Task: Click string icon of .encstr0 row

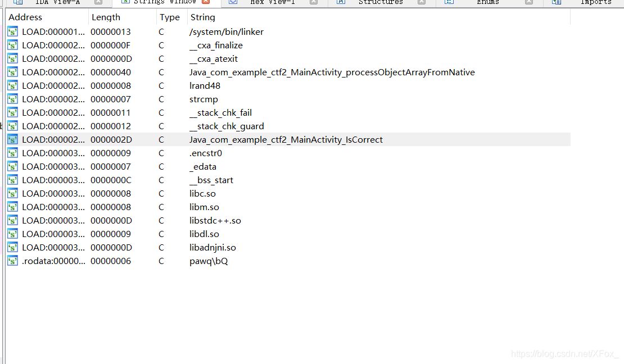Action: point(13,153)
